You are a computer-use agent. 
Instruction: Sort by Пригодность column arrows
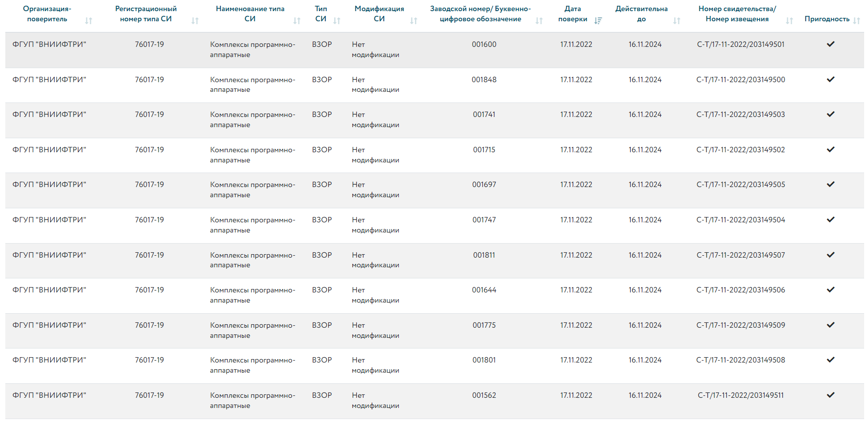pyautogui.click(x=857, y=21)
